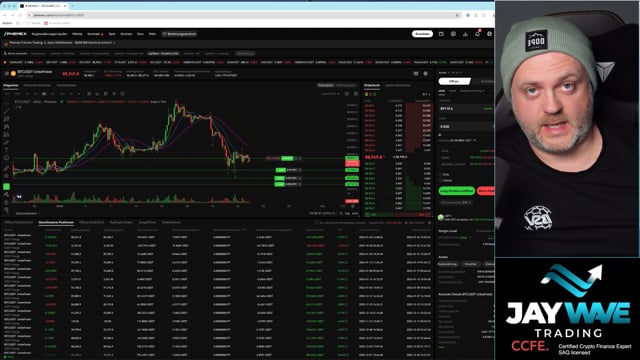This screenshot has width=640, height=360.
Task: Open the Spot menu
Action: [112, 34]
